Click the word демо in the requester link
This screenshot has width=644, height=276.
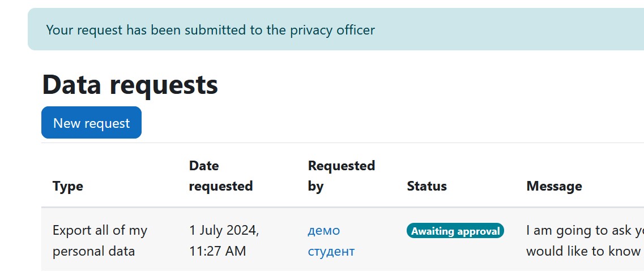[323, 231]
